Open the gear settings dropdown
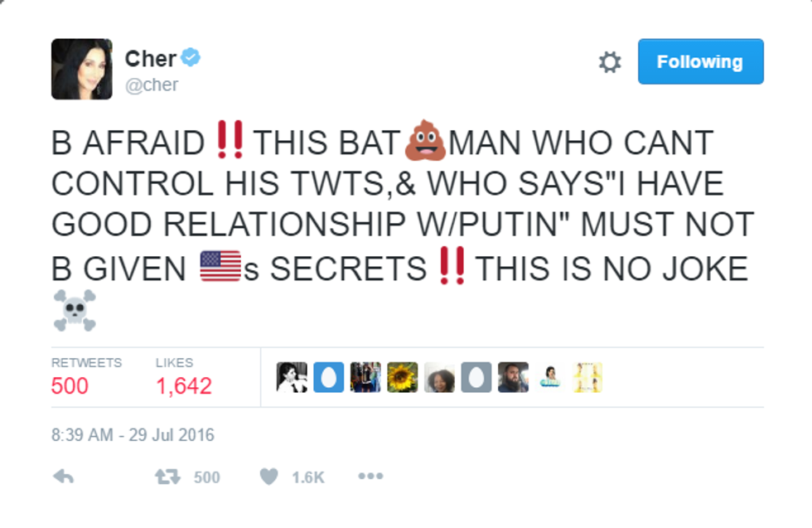This screenshot has width=812, height=528. coord(610,62)
